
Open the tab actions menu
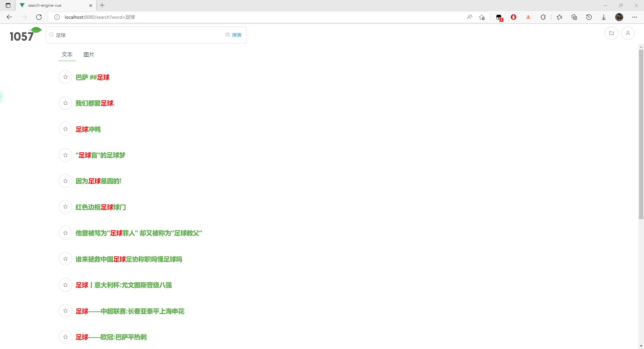click(x=8, y=5)
